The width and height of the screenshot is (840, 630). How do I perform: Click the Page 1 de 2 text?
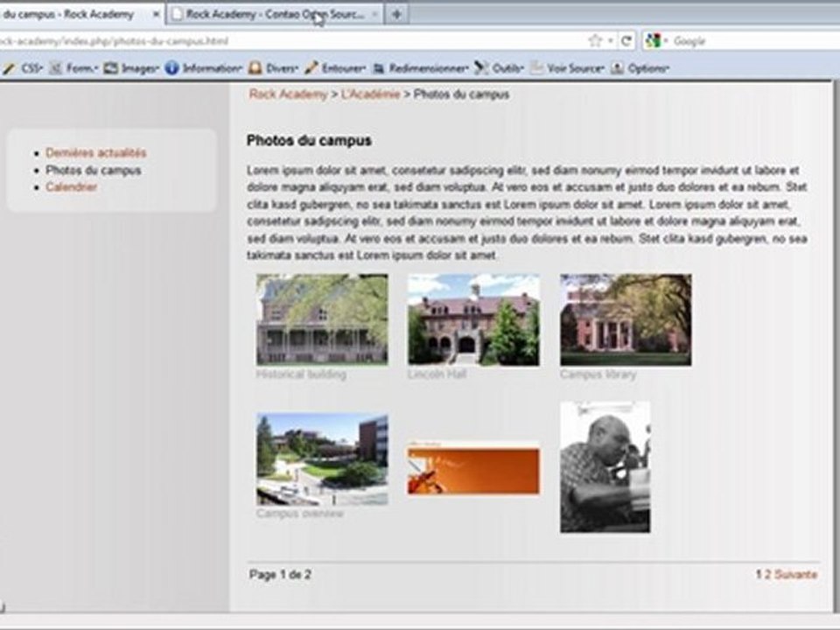pos(280,574)
